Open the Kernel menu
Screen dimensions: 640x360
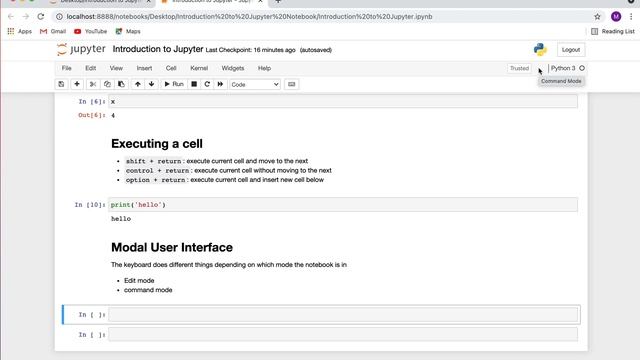point(199,68)
